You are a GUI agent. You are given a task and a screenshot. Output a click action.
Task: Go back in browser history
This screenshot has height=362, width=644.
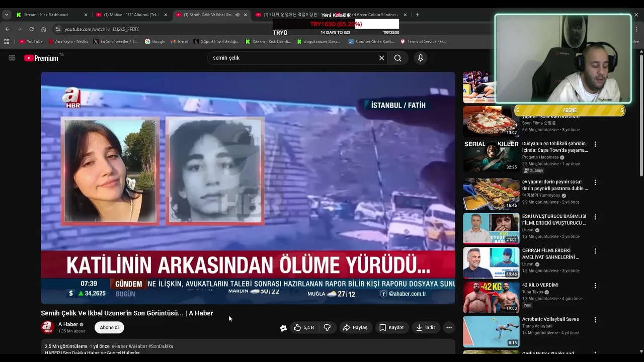click(7, 29)
